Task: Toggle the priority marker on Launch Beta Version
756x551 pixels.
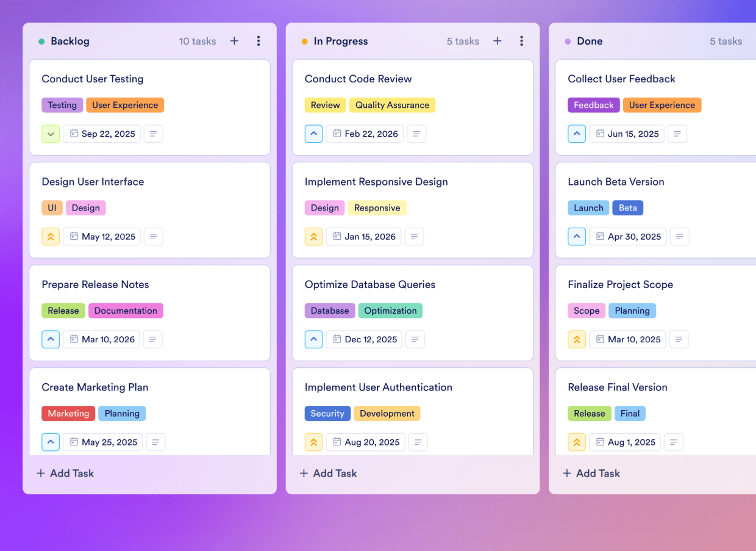Action: 577,236
